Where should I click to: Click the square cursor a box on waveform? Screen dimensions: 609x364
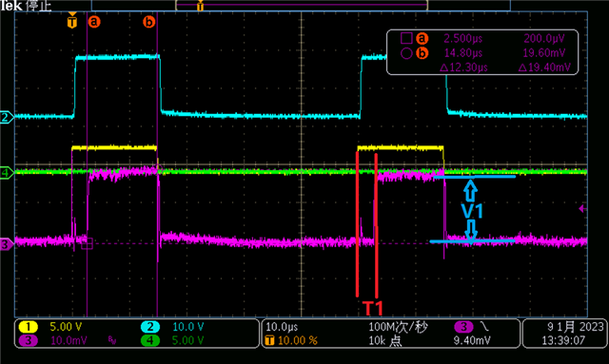click(87, 243)
